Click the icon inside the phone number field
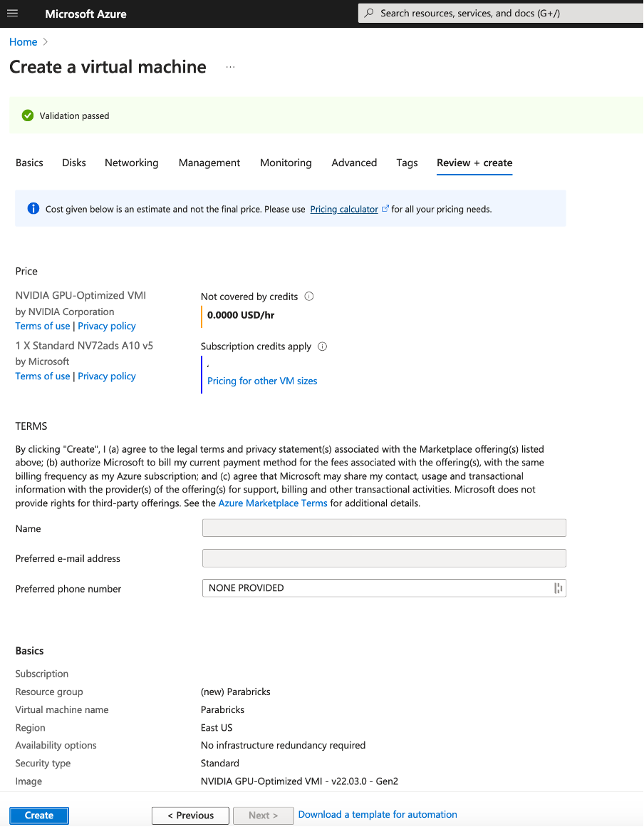 tap(558, 588)
